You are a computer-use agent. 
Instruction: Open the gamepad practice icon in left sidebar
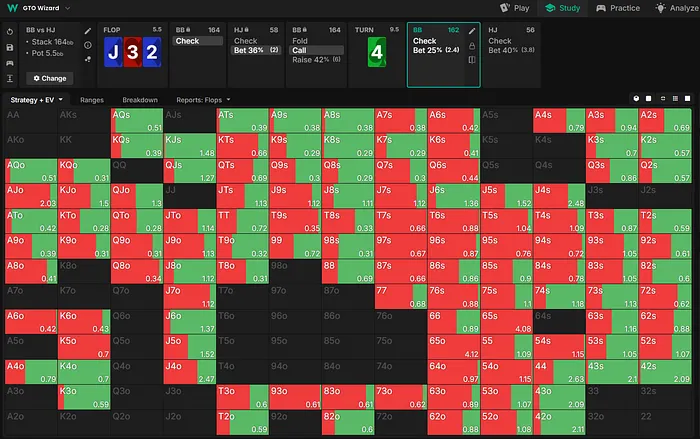click(9, 62)
